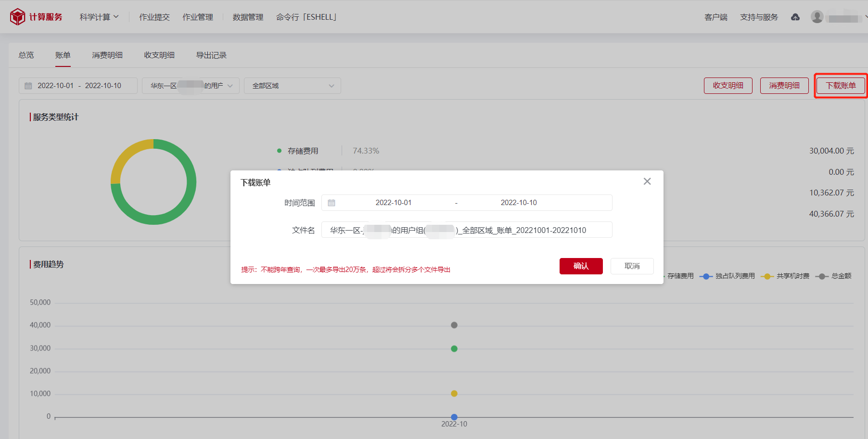Switch to the 消费明细 tab
The width and height of the screenshot is (868, 439).
(x=107, y=55)
